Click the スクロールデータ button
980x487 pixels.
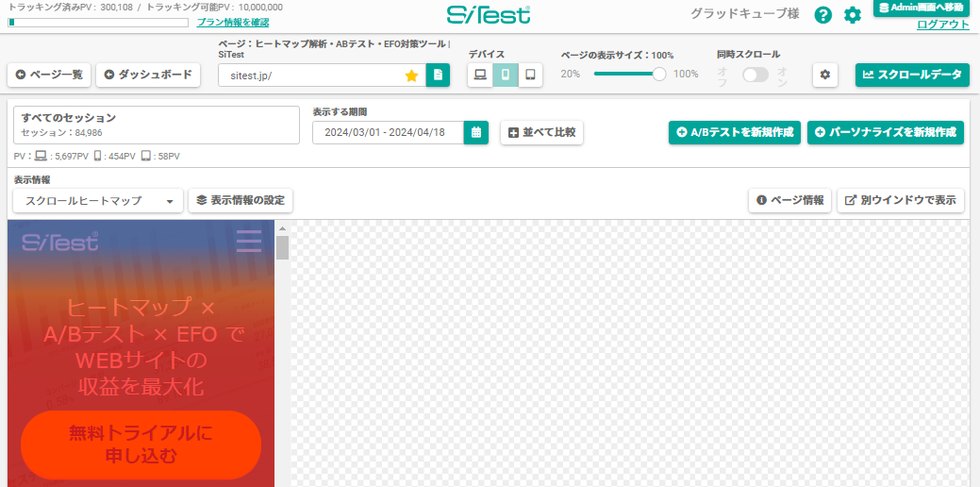point(912,75)
